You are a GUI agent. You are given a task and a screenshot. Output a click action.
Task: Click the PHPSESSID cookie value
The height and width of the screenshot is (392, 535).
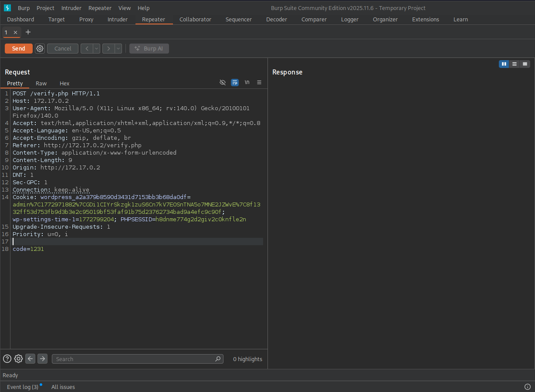tap(201, 220)
